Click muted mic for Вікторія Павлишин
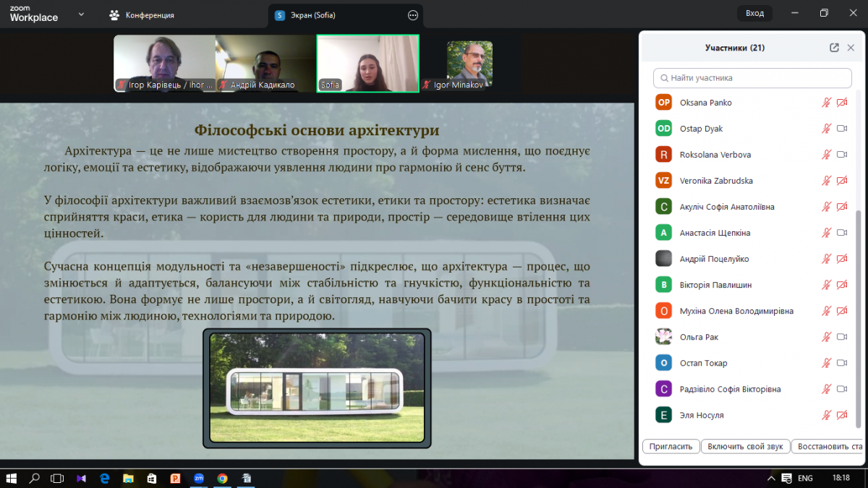This screenshot has width=868, height=488. coord(826,285)
